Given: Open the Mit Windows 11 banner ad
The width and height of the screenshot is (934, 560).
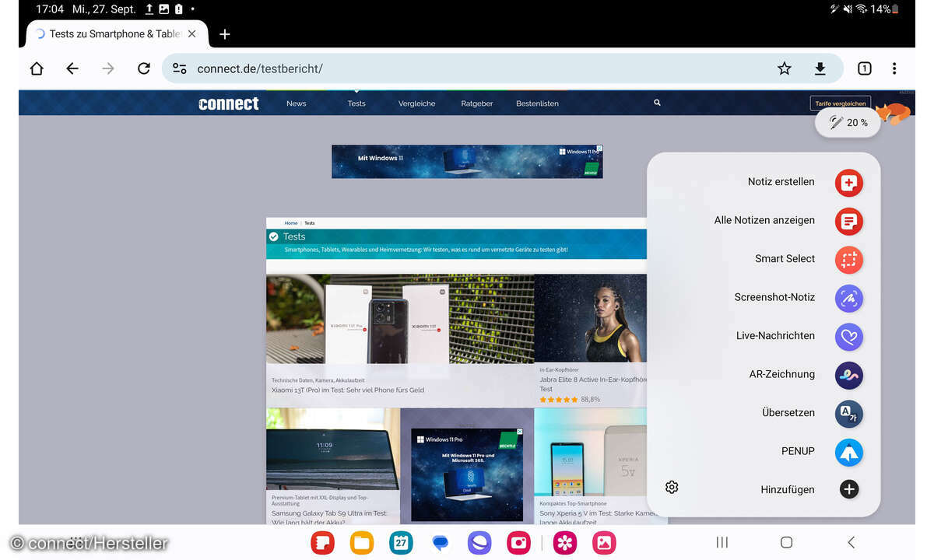Looking at the screenshot, I should [467, 162].
